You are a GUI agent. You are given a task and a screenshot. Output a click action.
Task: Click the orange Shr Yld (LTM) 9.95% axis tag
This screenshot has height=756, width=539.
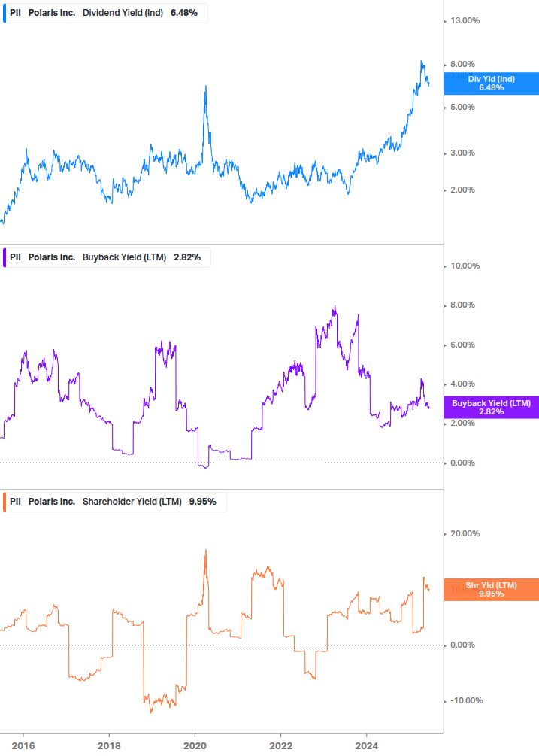(x=492, y=590)
